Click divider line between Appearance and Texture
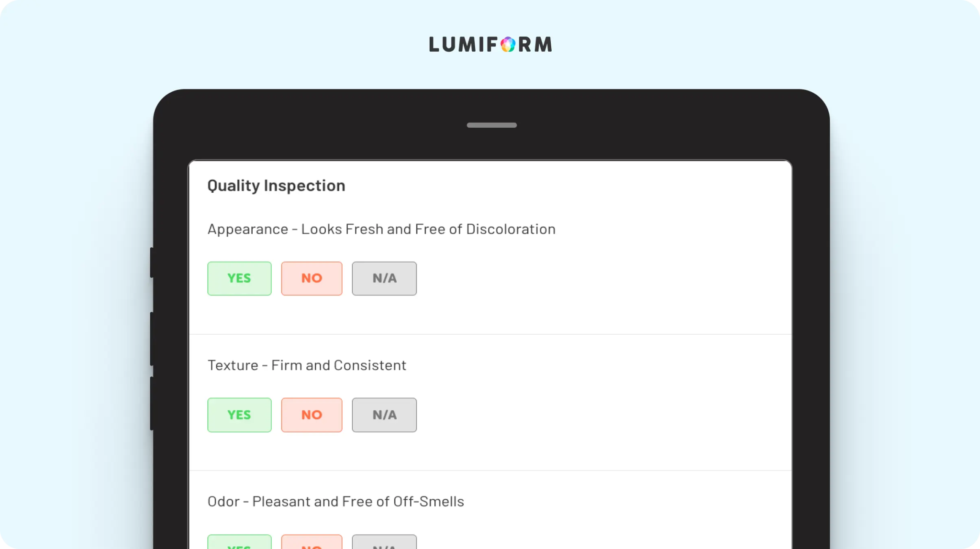This screenshot has width=980, height=549. click(490, 334)
